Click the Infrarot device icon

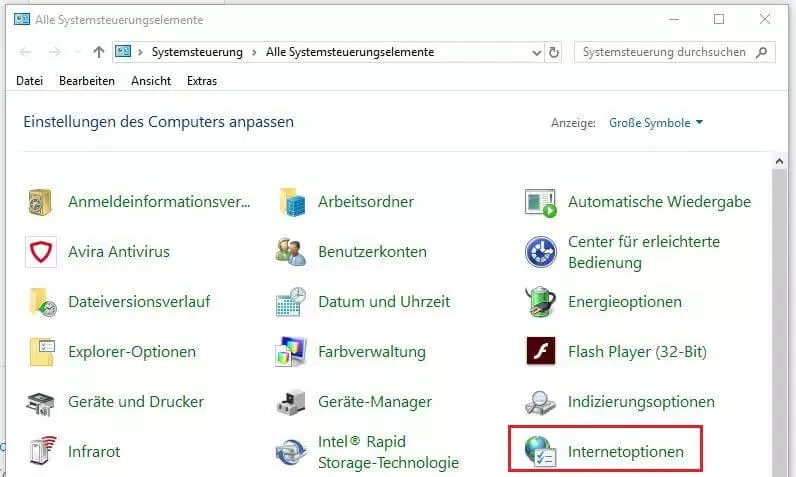point(42,450)
